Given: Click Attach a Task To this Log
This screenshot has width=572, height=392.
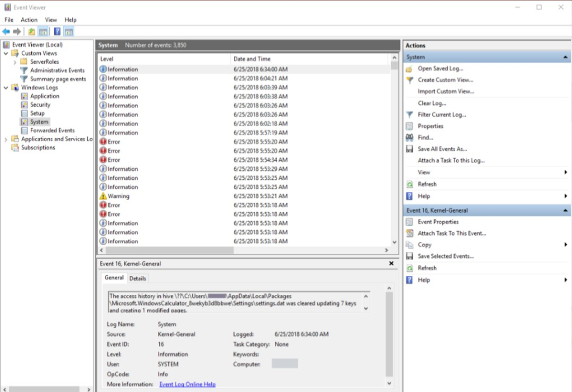Looking at the screenshot, I should (451, 160).
